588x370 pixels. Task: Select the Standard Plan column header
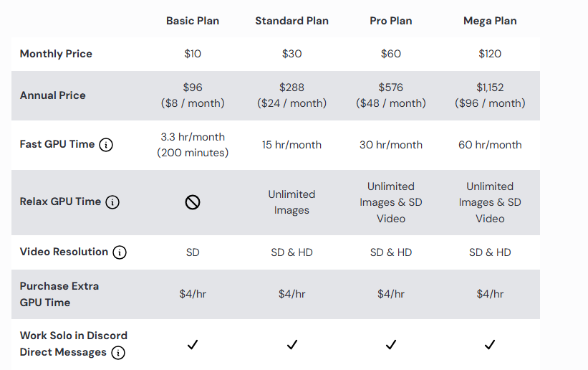coord(291,21)
